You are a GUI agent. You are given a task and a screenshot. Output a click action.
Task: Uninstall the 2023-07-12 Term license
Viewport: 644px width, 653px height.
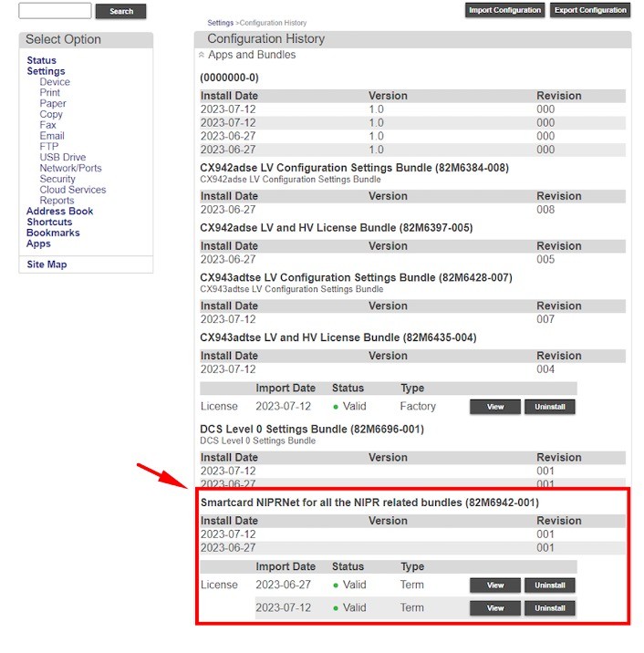pyautogui.click(x=549, y=608)
